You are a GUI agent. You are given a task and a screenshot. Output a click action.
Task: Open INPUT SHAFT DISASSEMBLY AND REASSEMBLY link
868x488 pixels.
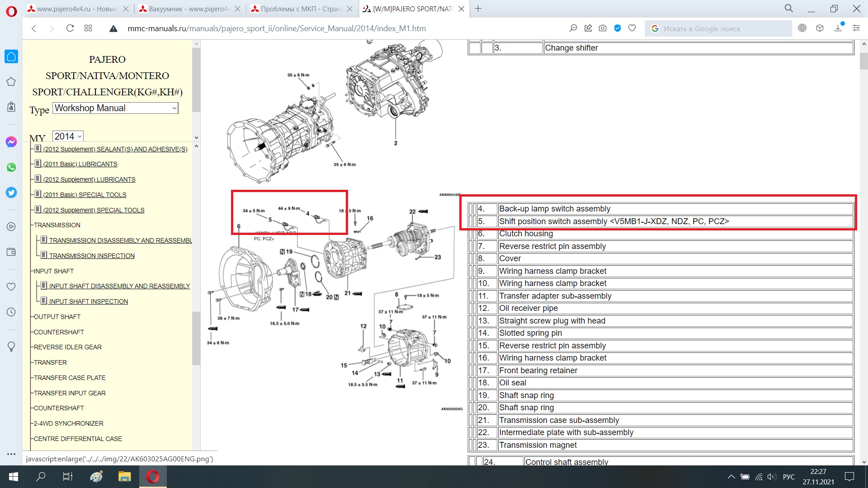click(x=119, y=286)
